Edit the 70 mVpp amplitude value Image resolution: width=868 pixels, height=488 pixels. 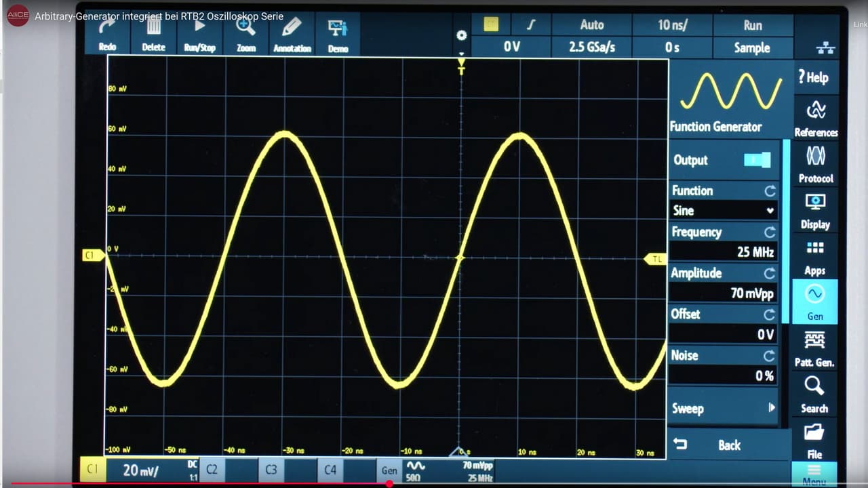(723, 293)
